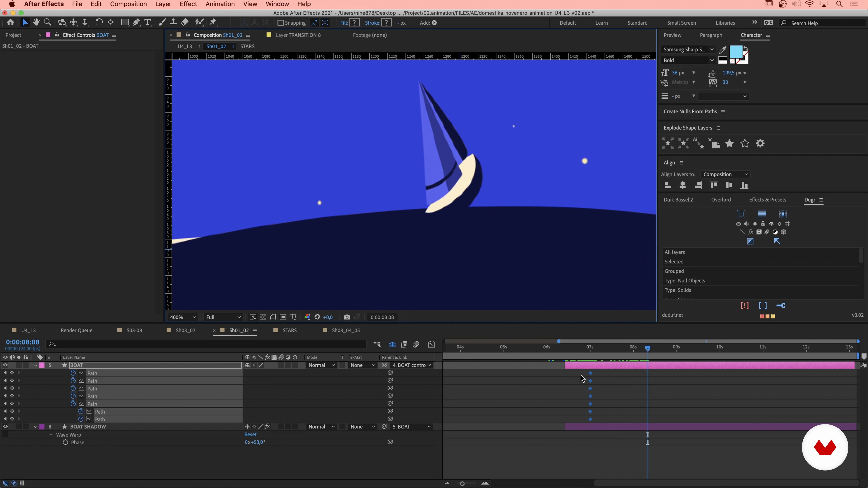Image resolution: width=868 pixels, height=488 pixels.
Task: Switch to the Sh03_07 timeline tab
Action: (x=185, y=330)
